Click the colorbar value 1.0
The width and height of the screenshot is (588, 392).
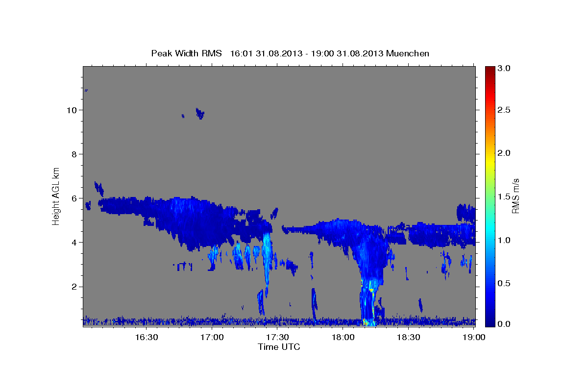coord(505,240)
